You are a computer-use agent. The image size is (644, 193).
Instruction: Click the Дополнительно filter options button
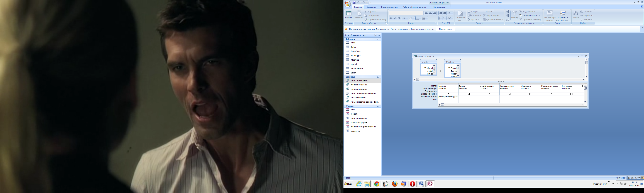point(530,16)
